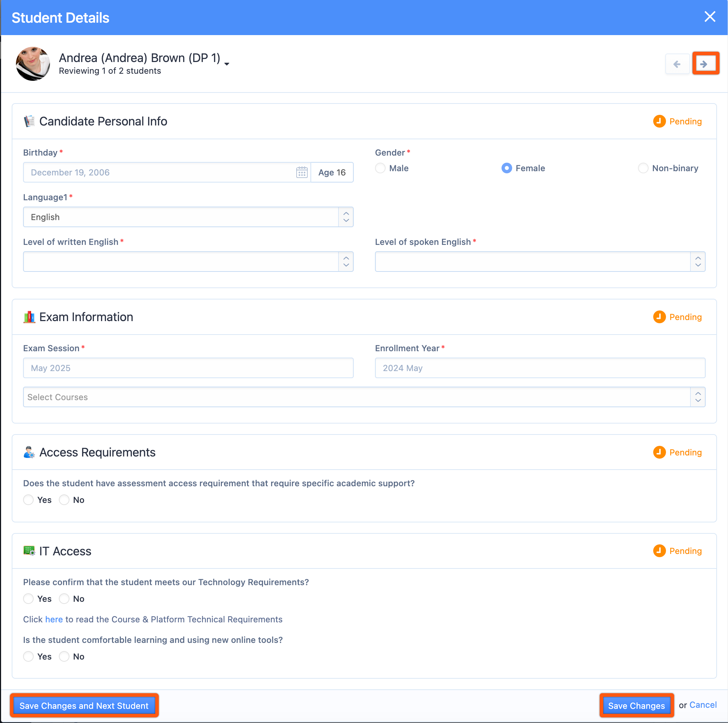Click 'Reviewing 1 of 2 students' text
This screenshot has height=723, width=728.
110,71
